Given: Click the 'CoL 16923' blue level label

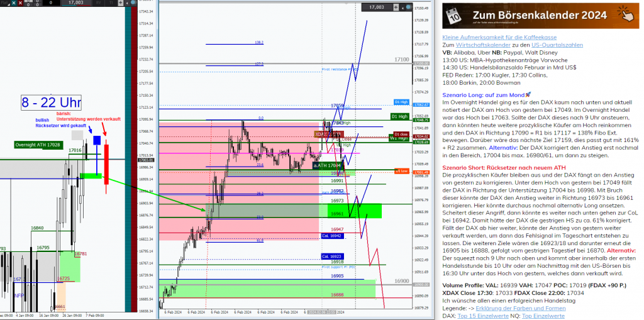Looking at the screenshot, I should [332, 257].
